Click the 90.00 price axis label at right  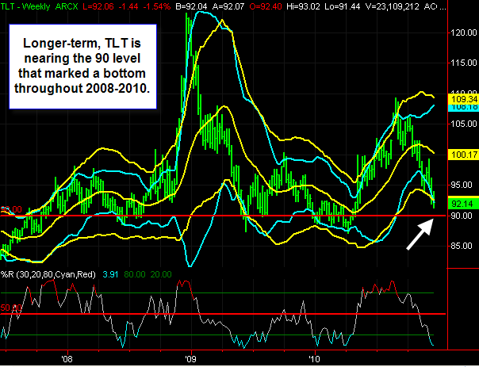point(461,216)
